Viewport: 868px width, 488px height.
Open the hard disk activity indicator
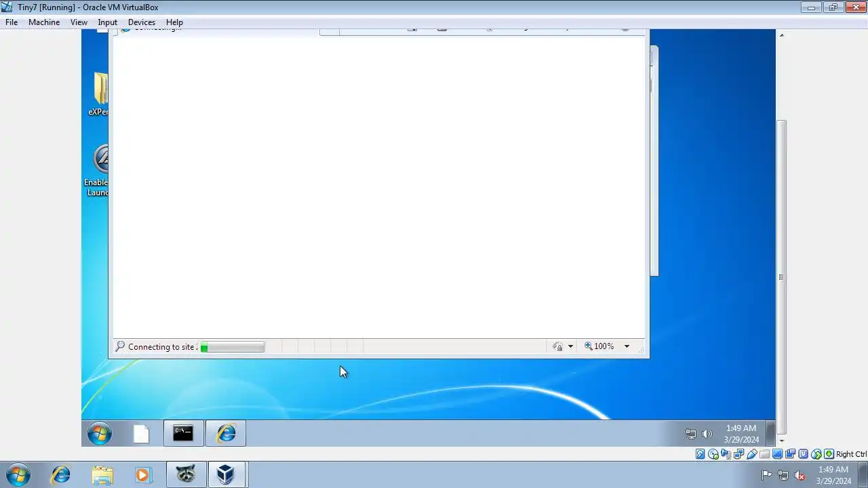point(701,454)
